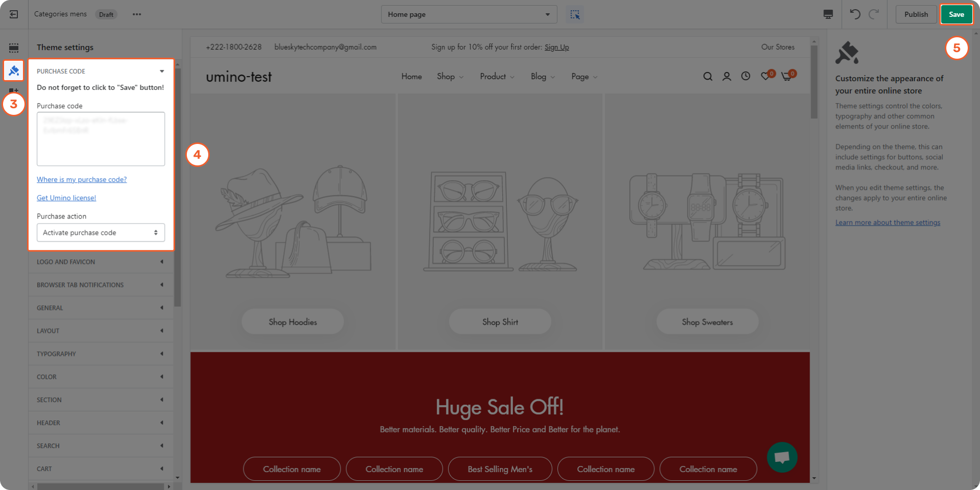The image size is (980, 490).
Task: Select the Theme settings paintbrush icon
Action: pos(14,70)
